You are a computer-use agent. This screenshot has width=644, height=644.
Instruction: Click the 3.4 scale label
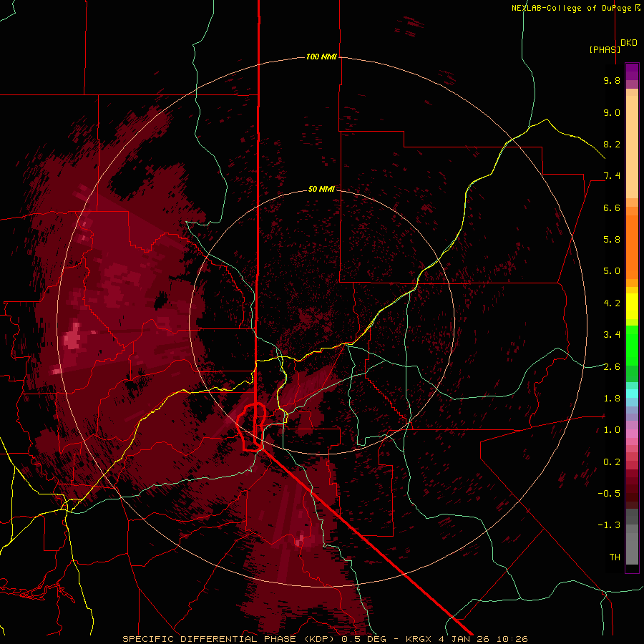tap(612, 335)
